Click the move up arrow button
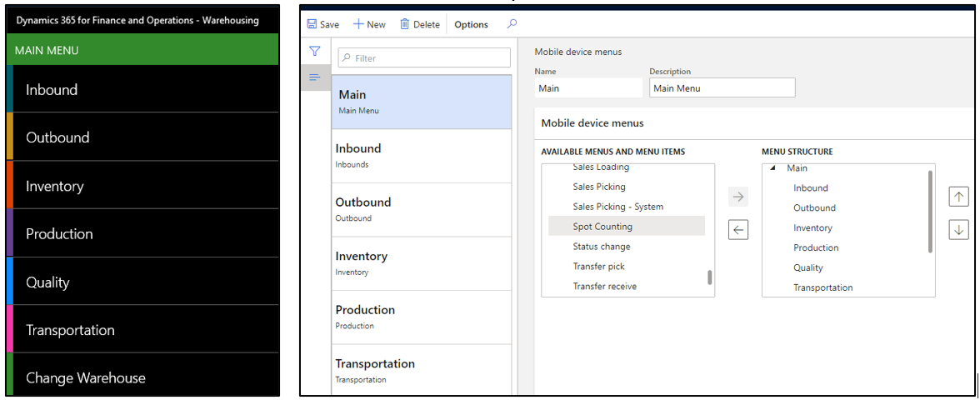 [x=958, y=197]
